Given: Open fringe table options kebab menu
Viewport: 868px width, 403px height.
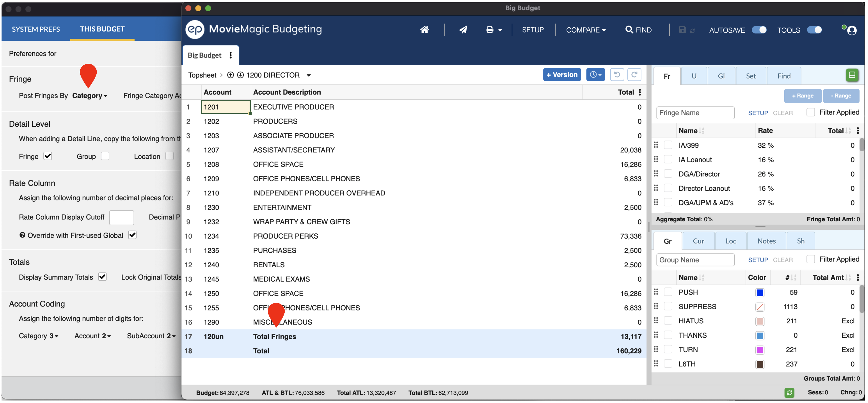Looking at the screenshot, I should point(858,131).
